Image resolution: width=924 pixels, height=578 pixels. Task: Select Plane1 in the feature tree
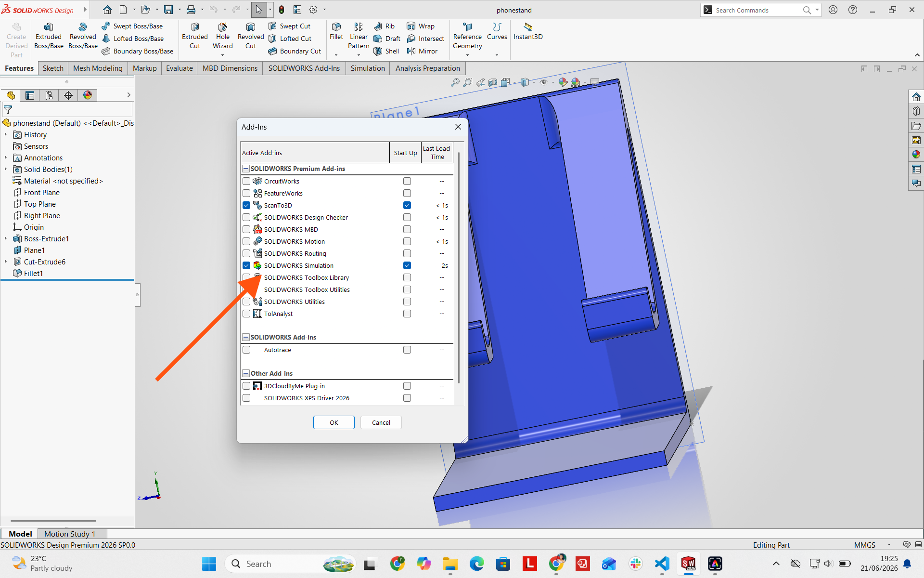pos(34,250)
